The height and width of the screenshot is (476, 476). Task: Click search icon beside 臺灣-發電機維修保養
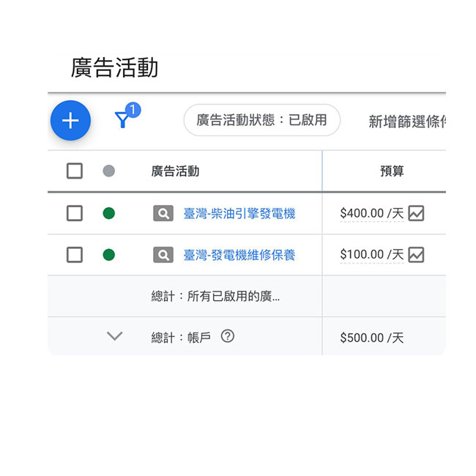coord(163,255)
